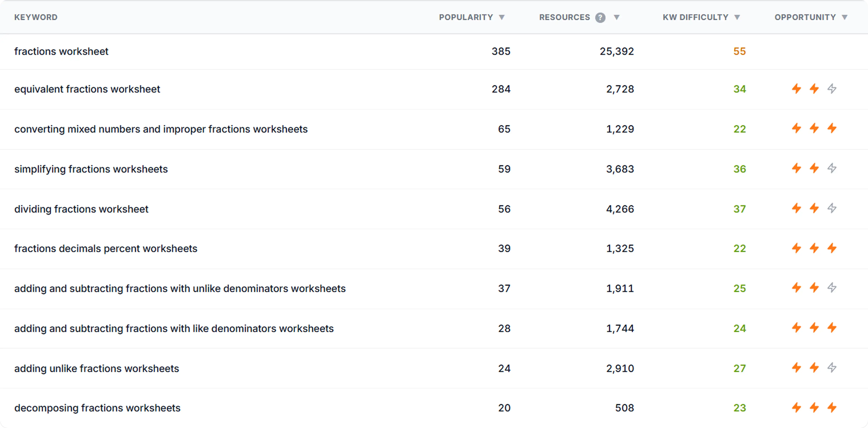
Task: Toggle the grayed third bolt on simplifying fractions row
Action: pos(832,169)
